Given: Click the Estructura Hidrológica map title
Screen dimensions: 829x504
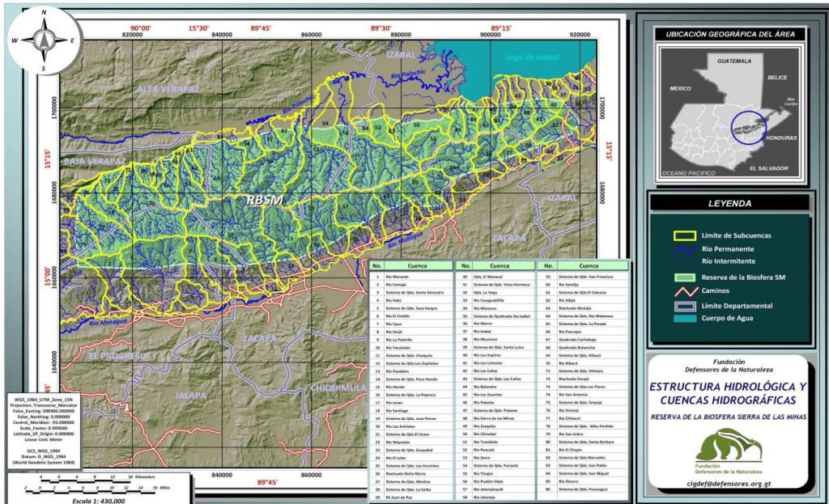Looking at the screenshot, I should [x=728, y=393].
